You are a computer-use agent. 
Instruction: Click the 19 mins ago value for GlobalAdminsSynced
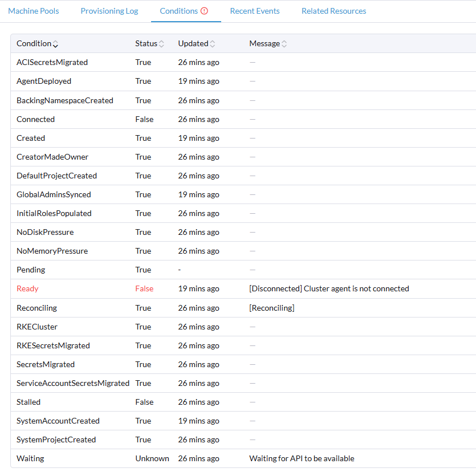[x=198, y=194]
